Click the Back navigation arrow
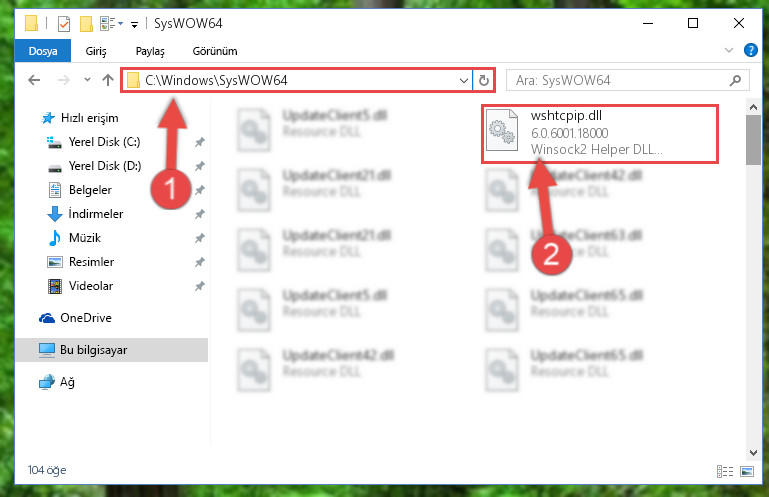 (x=34, y=80)
